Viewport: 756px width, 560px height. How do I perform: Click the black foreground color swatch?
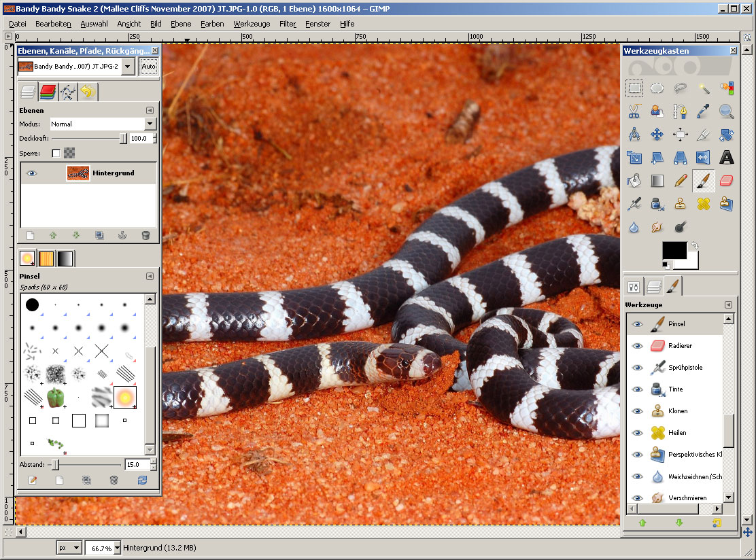click(x=674, y=251)
